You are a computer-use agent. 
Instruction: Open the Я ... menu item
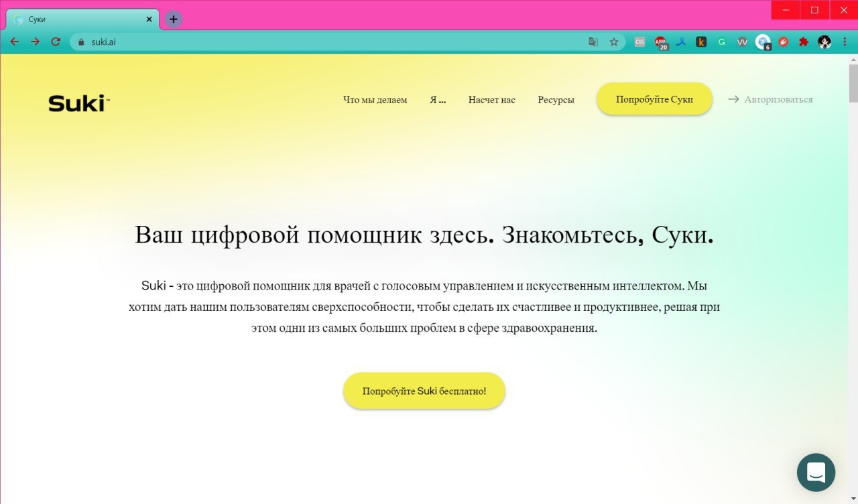(438, 100)
